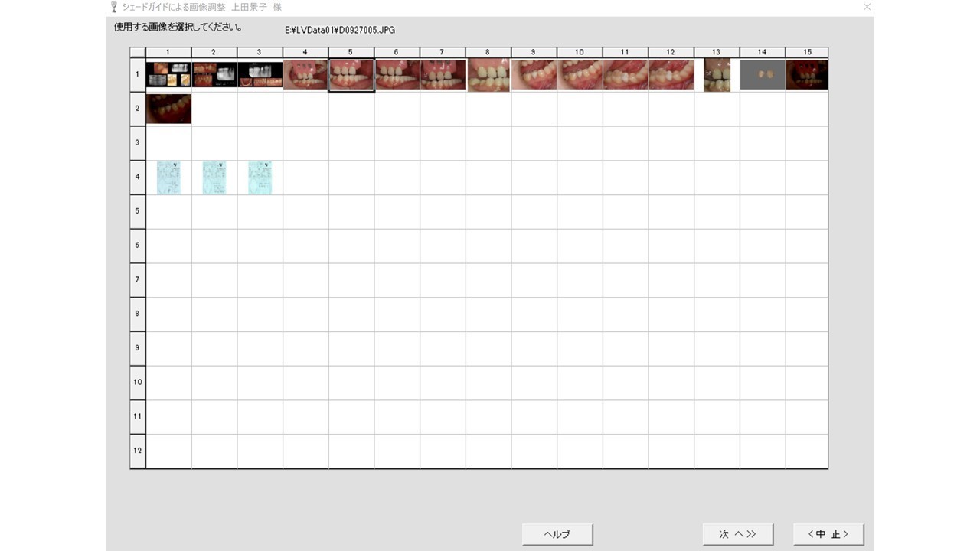Select thumbnail in row 1 column 9
The height and width of the screenshot is (551, 980).
(534, 75)
